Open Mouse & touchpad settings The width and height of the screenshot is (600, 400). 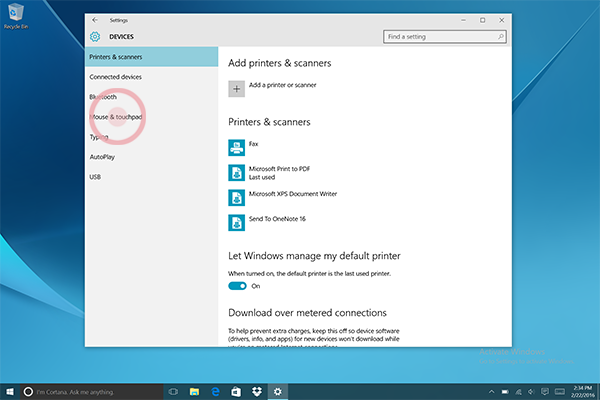pyautogui.click(x=152, y=117)
